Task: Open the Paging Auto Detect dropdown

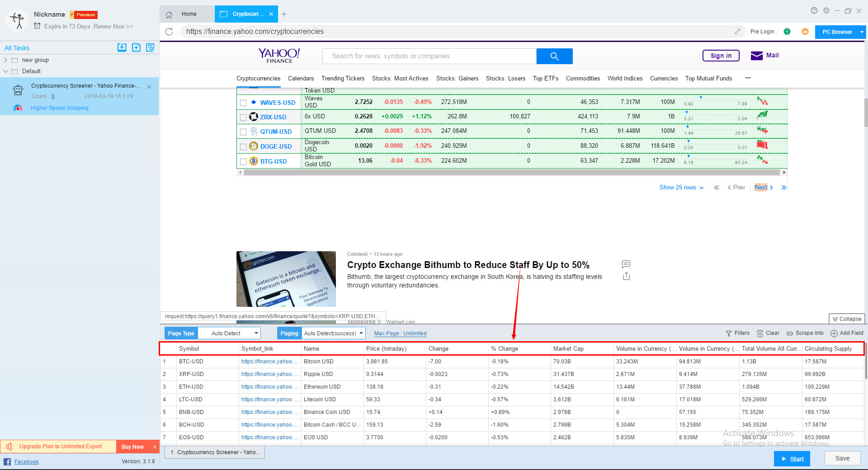Action: 333,334
